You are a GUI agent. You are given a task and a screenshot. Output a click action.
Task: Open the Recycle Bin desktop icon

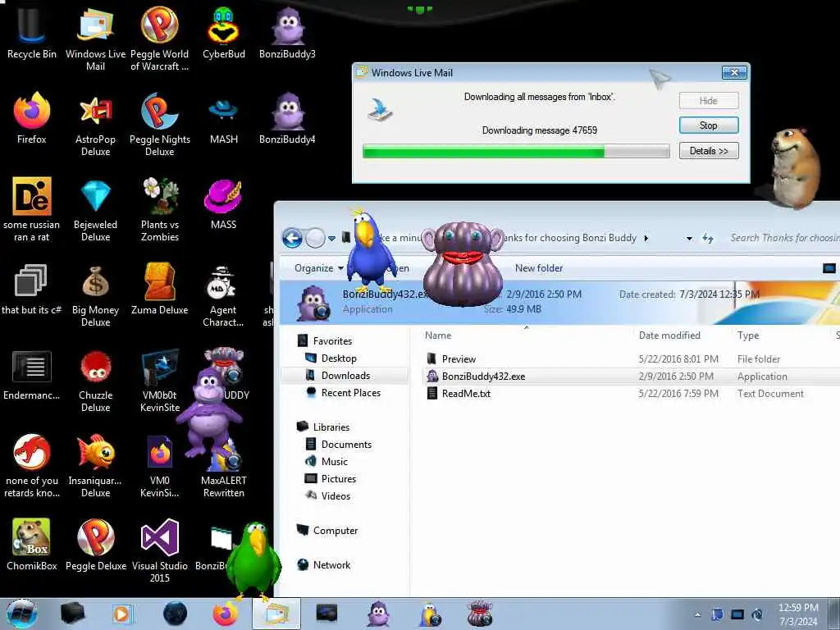tap(32, 33)
